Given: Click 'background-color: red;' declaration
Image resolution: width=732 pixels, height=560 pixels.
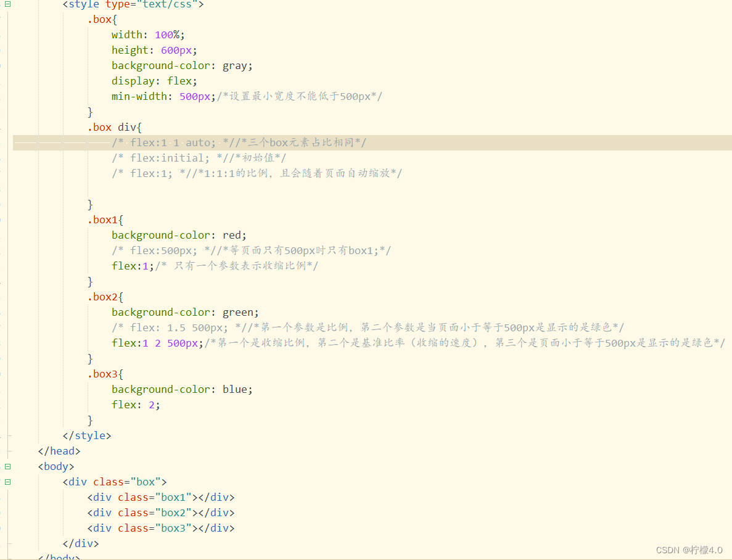Looking at the screenshot, I should click(x=179, y=235).
